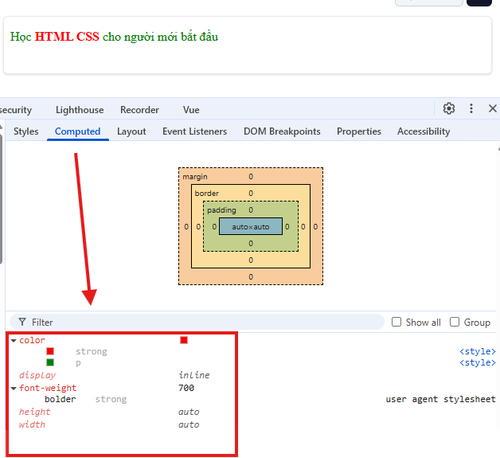
Task: Click the computed color red swatch
Action: pos(184,340)
